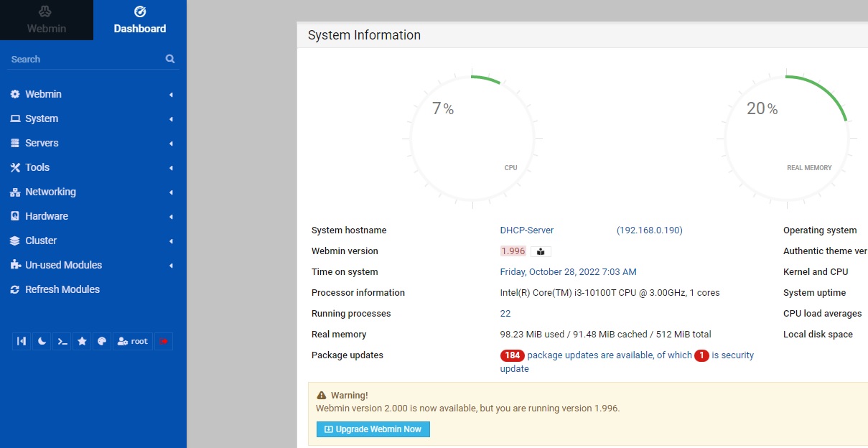Open the Hardware menu category
Screen dimensions: 868x448
click(93, 216)
